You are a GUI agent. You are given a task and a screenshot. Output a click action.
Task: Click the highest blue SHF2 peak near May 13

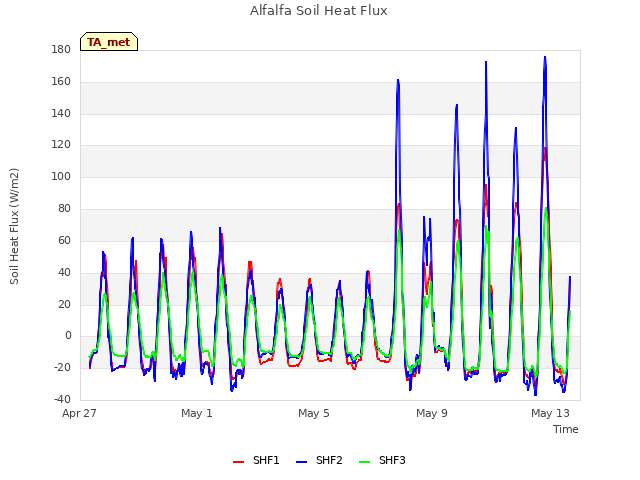(x=545, y=57)
